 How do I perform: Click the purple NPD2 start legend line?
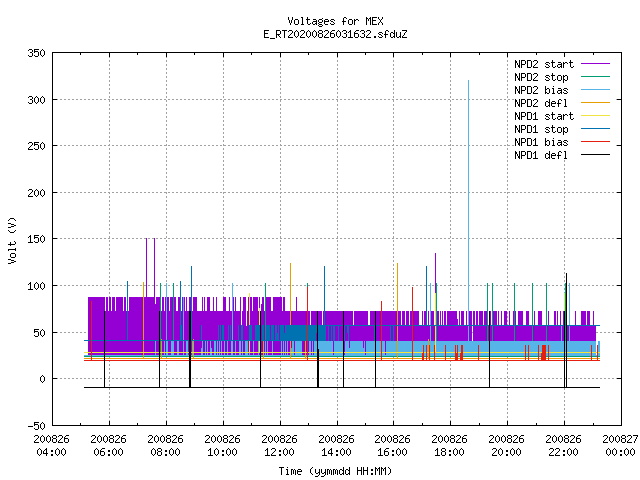(596, 64)
